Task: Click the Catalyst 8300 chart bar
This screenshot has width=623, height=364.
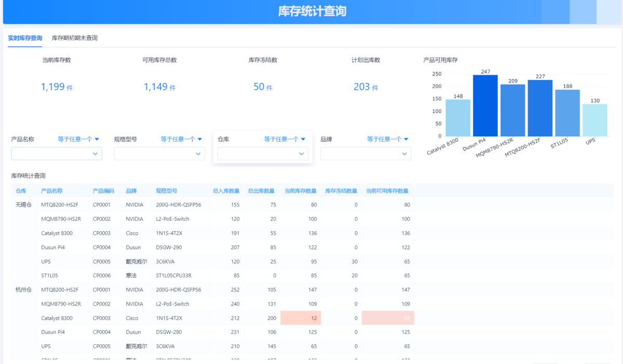Action: (458, 118)
